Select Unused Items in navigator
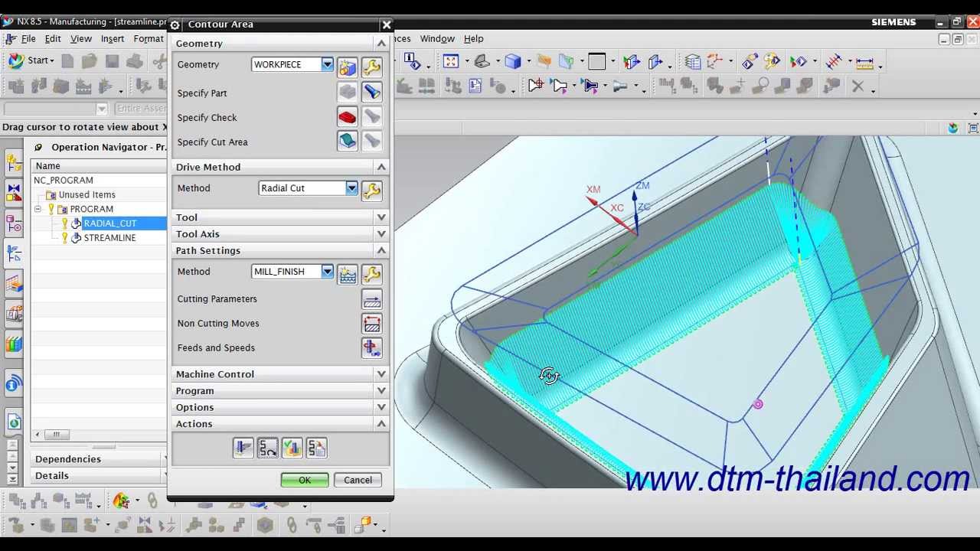Image resolution: width=980 pixels, height=551 pixels. (x=87, y=194)
